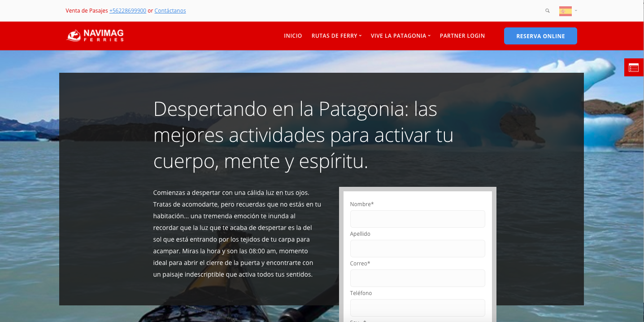Focus the Nombre input field
The image size is (644, 322).
pos(417,219)
